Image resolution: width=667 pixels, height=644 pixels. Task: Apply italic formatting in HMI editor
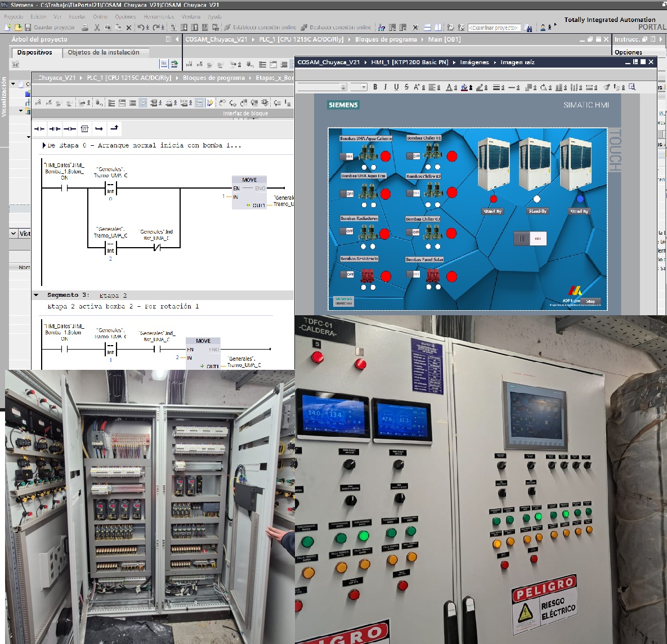point(386,87)
